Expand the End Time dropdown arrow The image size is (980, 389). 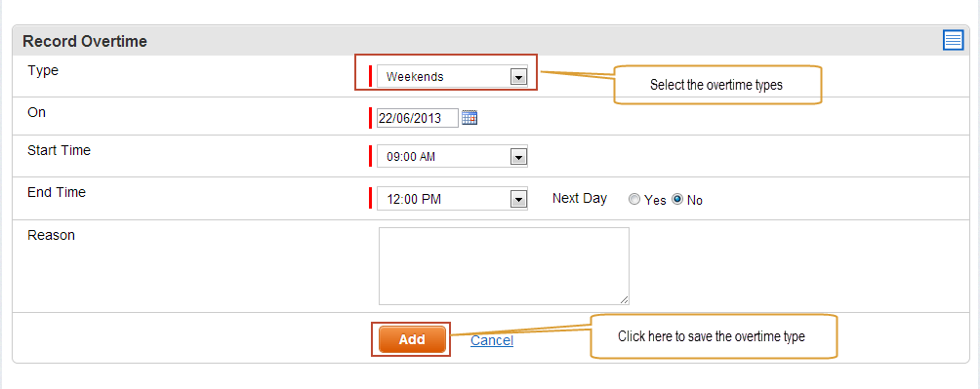[x=517, y=200]
